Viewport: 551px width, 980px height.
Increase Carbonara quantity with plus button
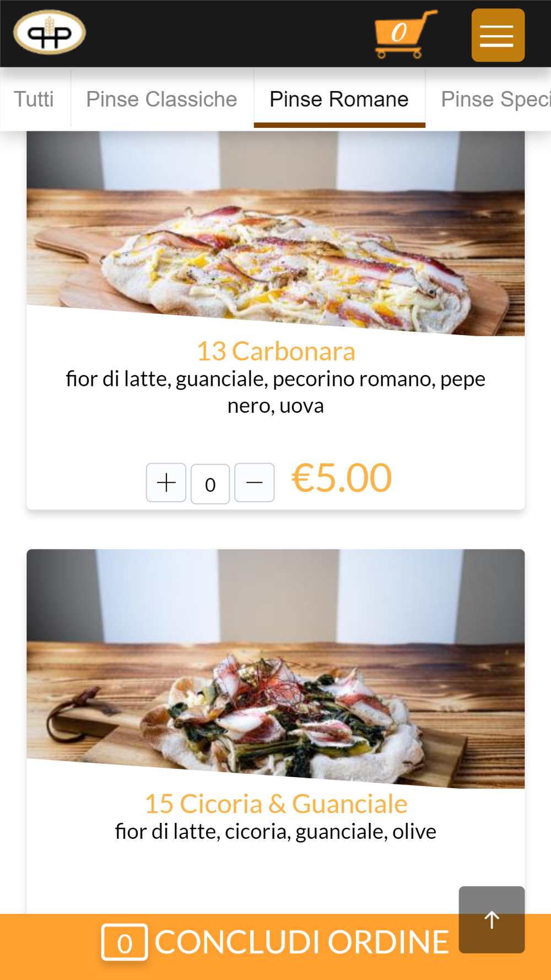point(166,483)
